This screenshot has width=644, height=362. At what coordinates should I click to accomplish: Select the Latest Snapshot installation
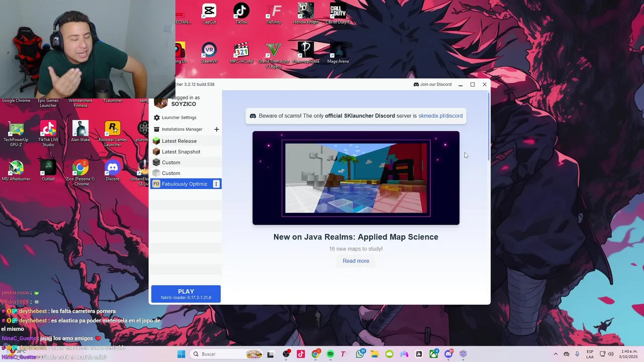click(186, 152)
